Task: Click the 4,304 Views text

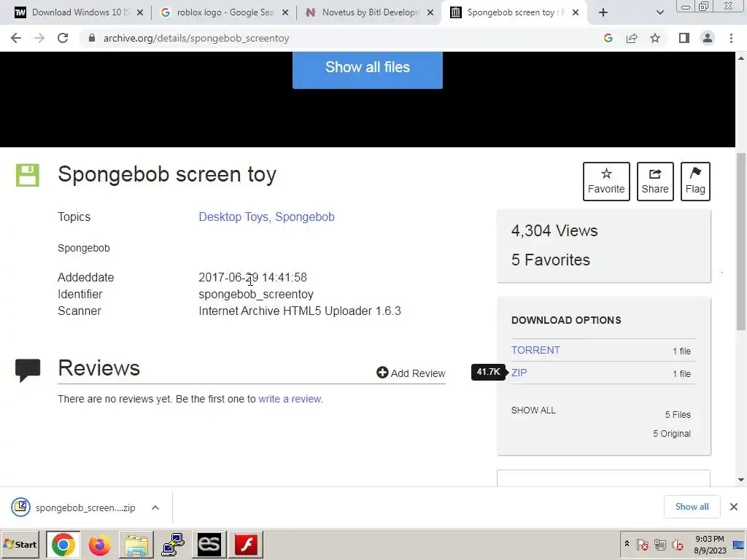Action: point(554,230)
